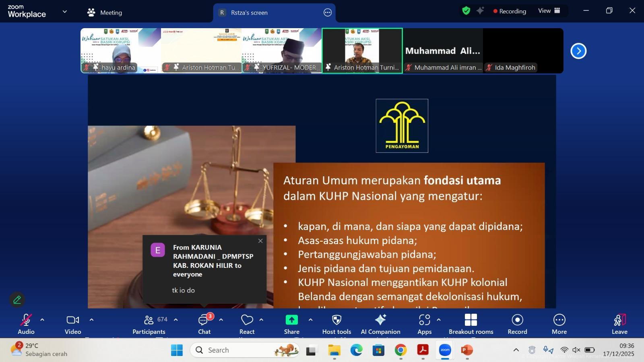Select the annotation pencil tool
The height and width of the screenshot is (362, 644).
point(17,299)
